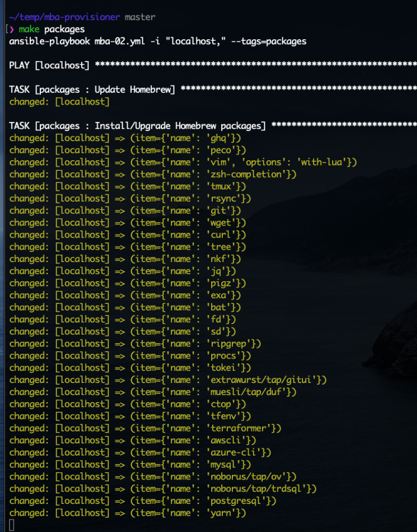The width and height of the screenshot is (417, 532).
Task: Select the output line for 'terraformer'
Action: pos(145,429)
